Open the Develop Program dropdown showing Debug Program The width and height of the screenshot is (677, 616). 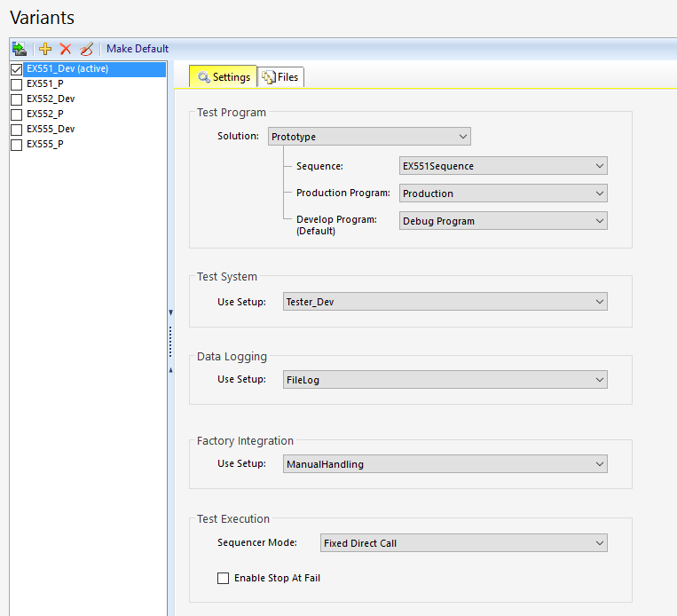click(x=503, y=221)
